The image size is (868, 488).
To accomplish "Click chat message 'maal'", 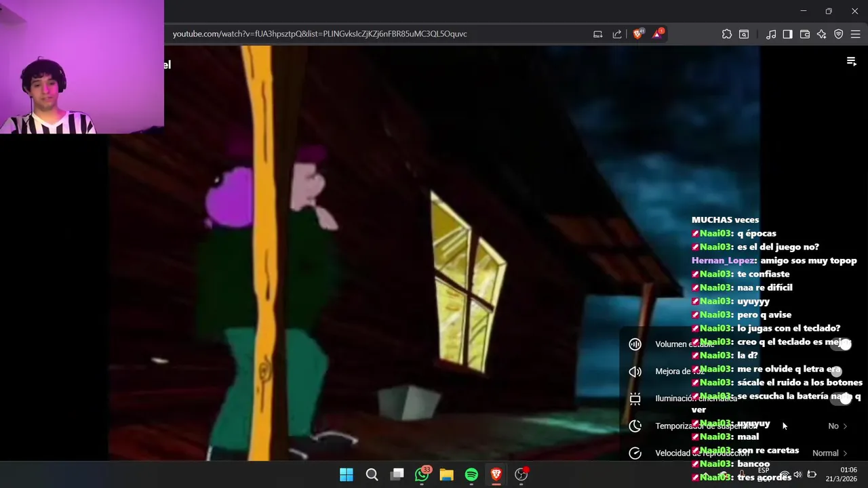I will (748, 436).
